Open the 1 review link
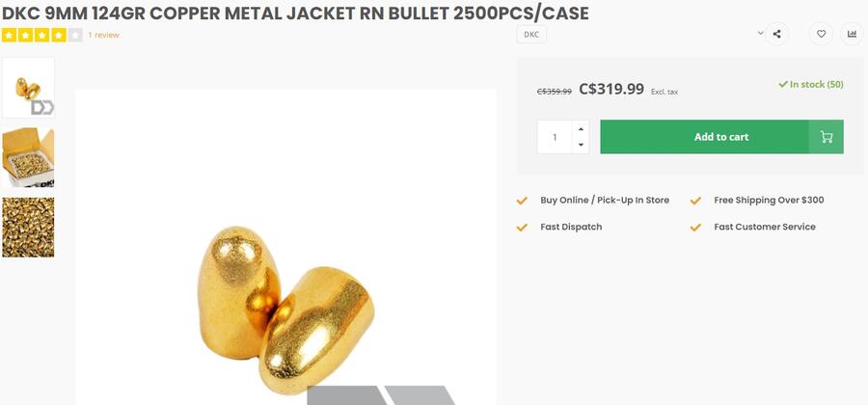868x405 pixels. (103, 35)
